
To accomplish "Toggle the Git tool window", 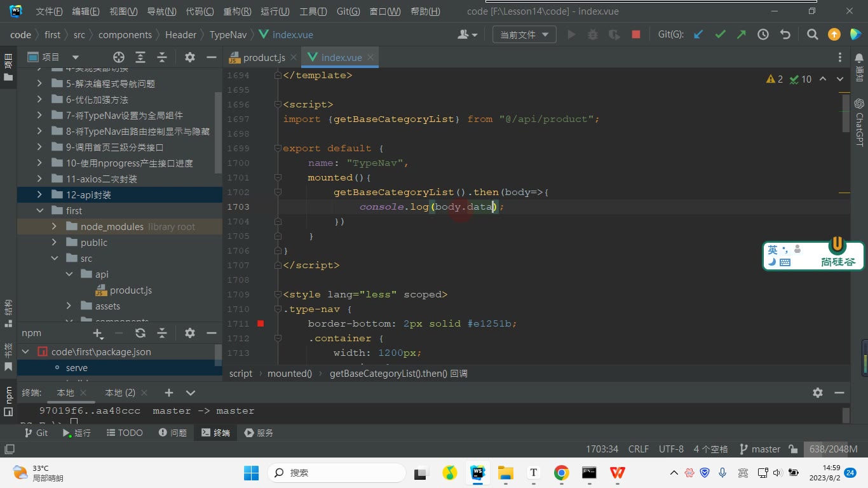I will point(36,433).
